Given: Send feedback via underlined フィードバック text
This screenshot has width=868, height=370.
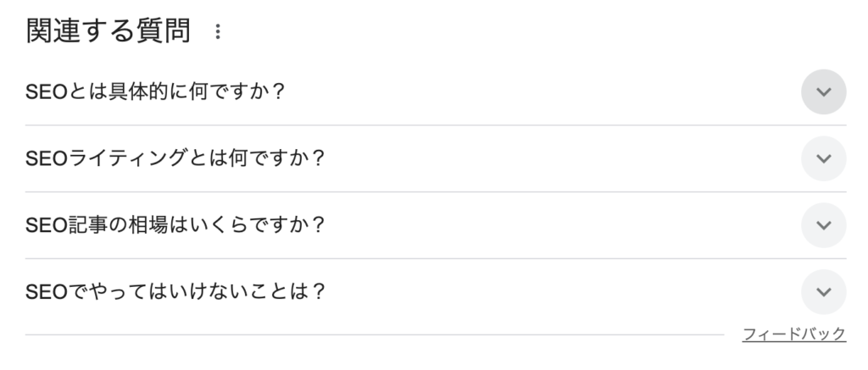Looking at the screenshot, I should (x=793, y=334).
